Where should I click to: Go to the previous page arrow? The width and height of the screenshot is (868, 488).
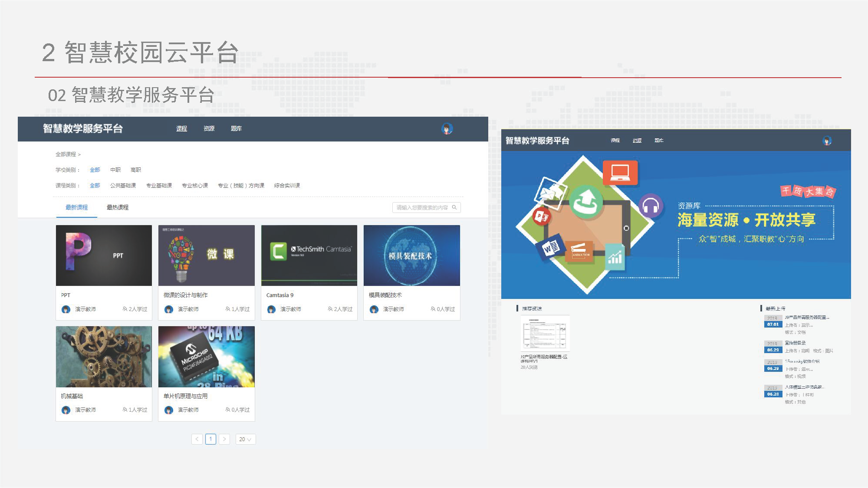point(197,439)
